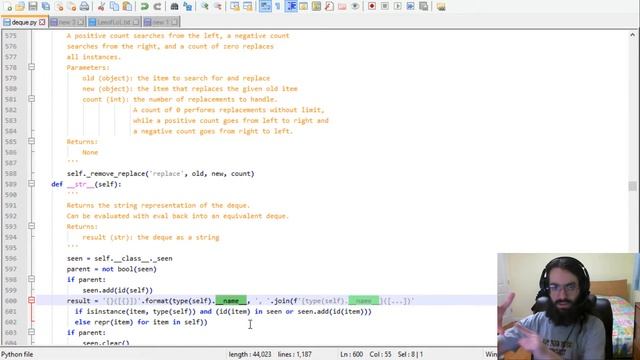Collapse the Parameters fold at line 578

31,67
